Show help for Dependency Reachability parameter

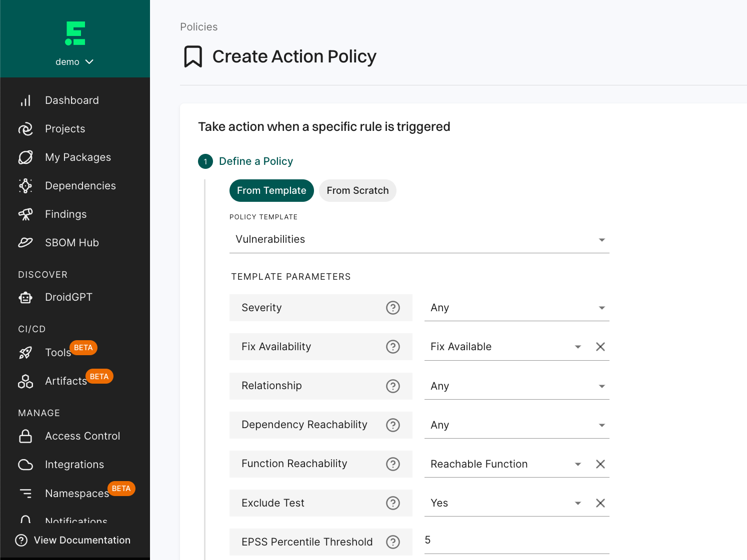pyautogui.click(x=393, y=425)
